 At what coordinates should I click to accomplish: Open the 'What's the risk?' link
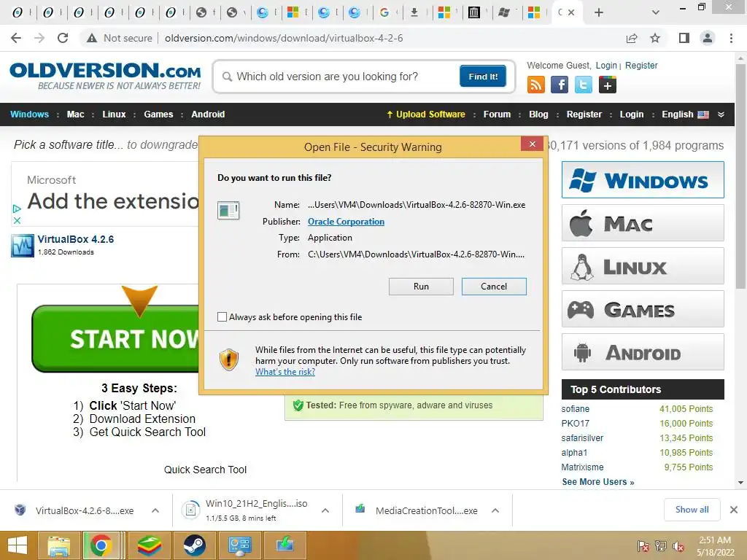point(285,372)
